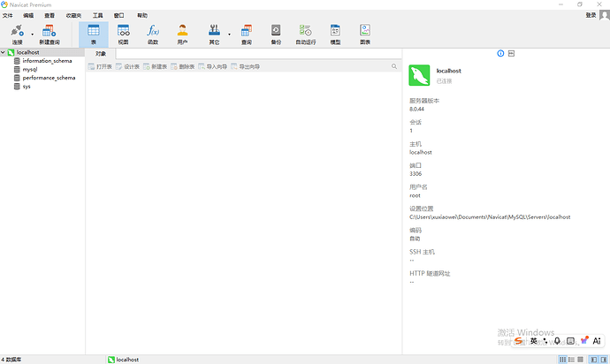The height and width of the screenshot is (364, 610).
Task: Show the DDL icon next to the info icon
Action: [x=511, y=53]
